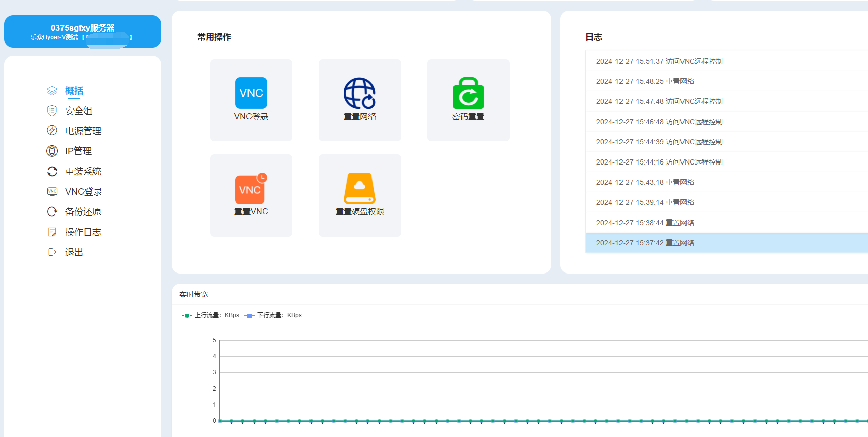The height and width of the screenshot is (437, 868).
Task: Click the IP management globe icon
Action: point(52,151)
